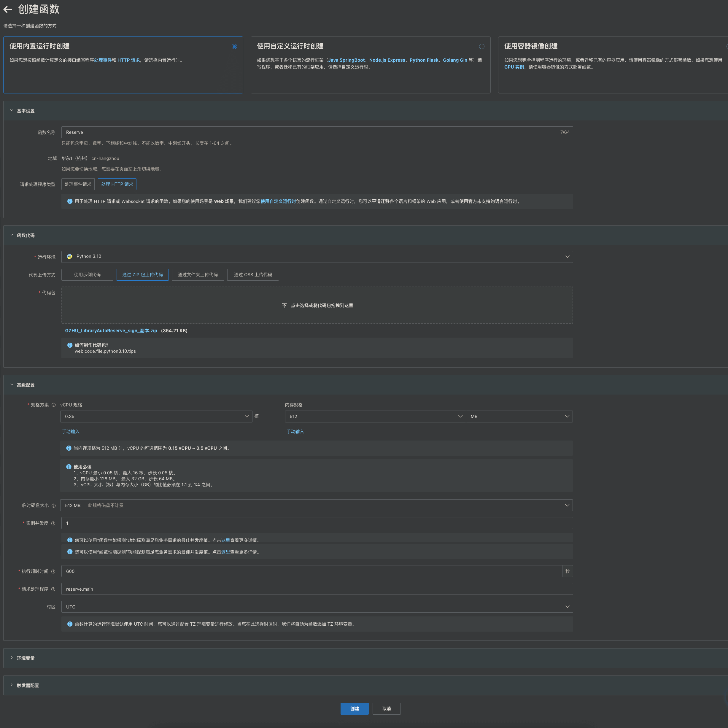
Task: Switch to 通过 OSS 上传代码 tab
Action: [x=253, y=275]
